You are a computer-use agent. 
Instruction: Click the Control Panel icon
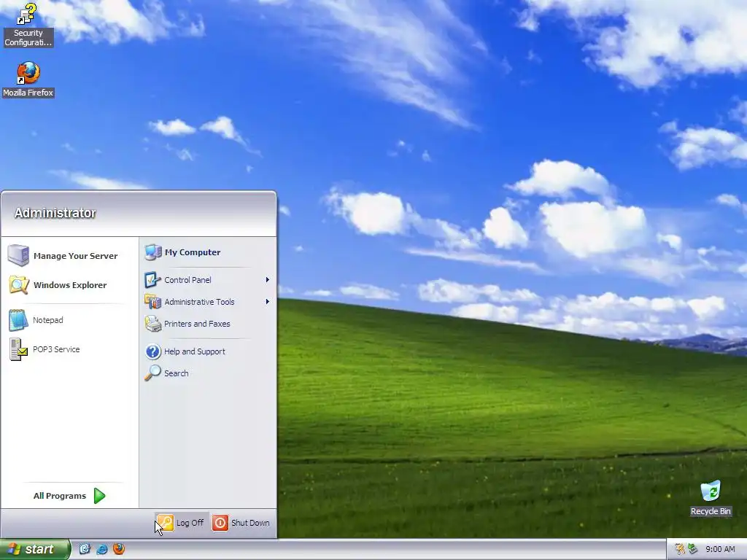pyautogui.click(x=152, y=280)
